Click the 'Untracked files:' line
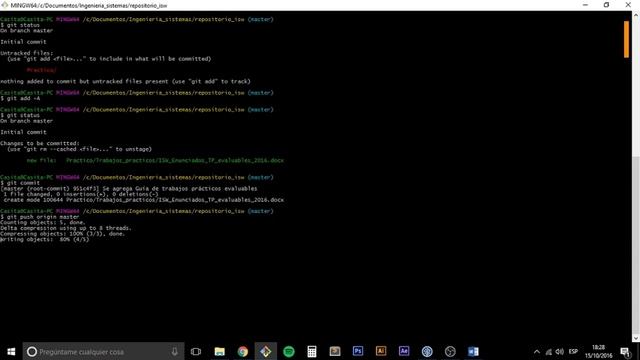Screen dimensions: 640x360 pyautogui.click(x=27, y=53)
